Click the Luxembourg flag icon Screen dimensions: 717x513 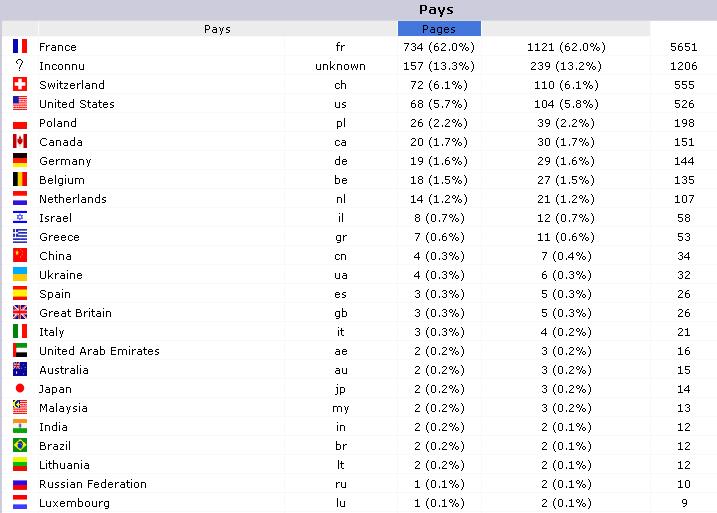click(20, 502)
